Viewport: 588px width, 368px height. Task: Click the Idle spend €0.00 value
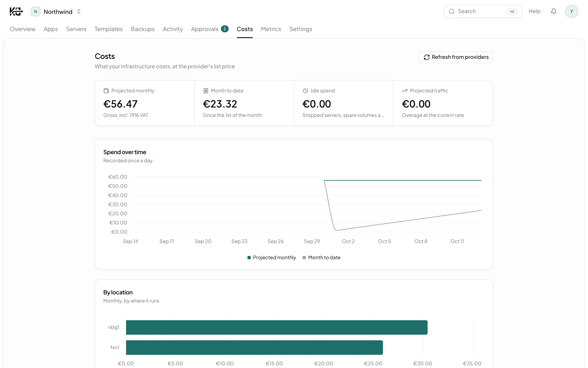click(317, 104)
